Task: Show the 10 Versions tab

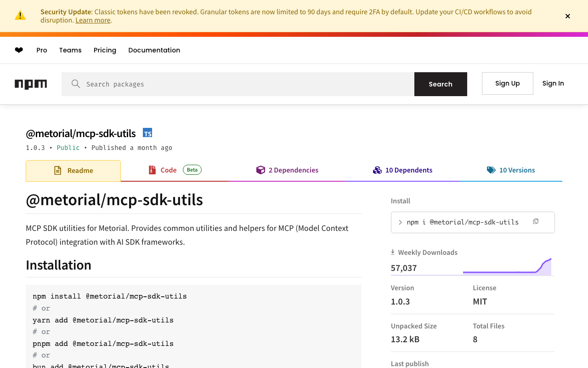Action: 511,170
